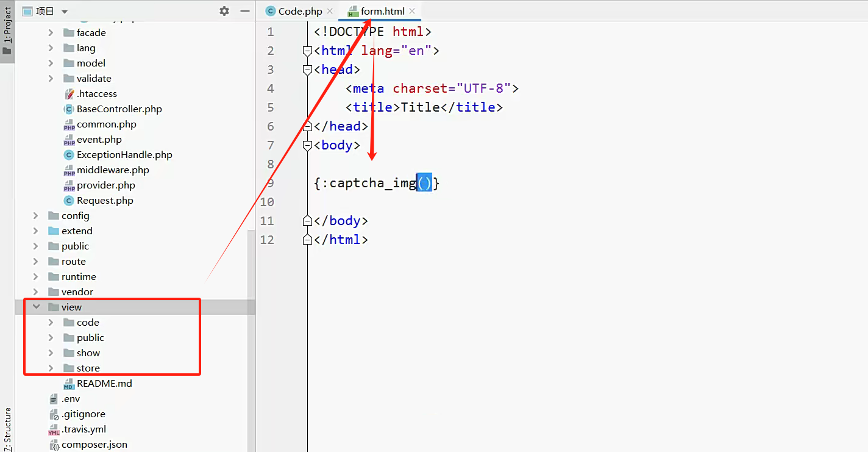868x452 pixels.
Task: Fold the html element at line 2
Action: [x=307, y=51]
